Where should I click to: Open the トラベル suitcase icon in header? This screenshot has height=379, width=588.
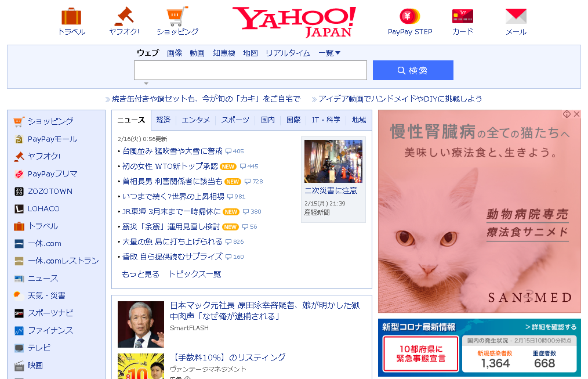(71, 16)
